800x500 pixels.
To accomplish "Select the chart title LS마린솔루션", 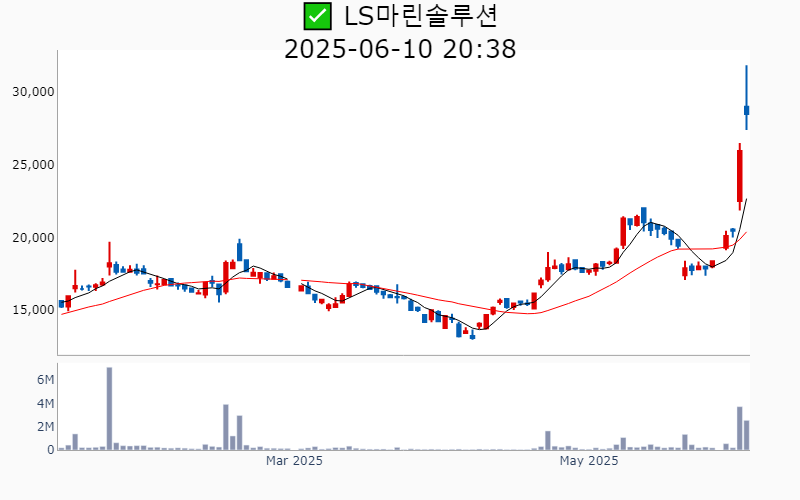I will [x=420, y=16].
